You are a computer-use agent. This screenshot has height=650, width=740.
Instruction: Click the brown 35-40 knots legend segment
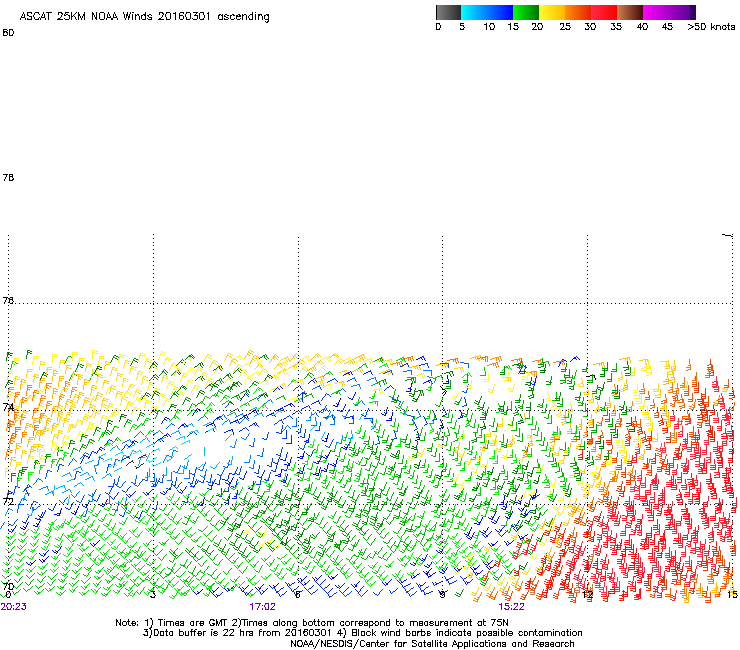click(630, 12)
